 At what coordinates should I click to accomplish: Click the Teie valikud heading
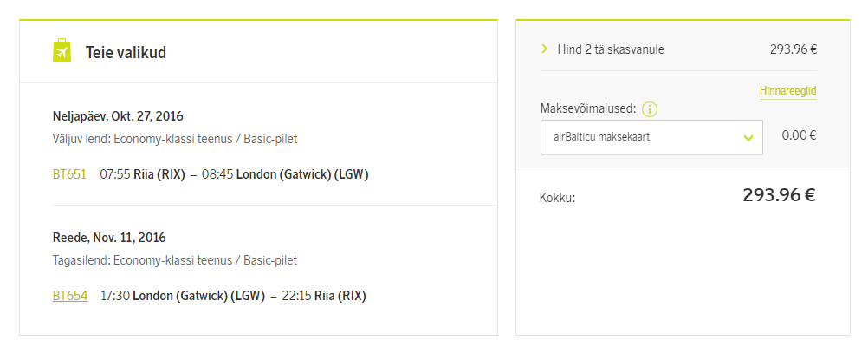pyautogui.click(x=126, y=53)
